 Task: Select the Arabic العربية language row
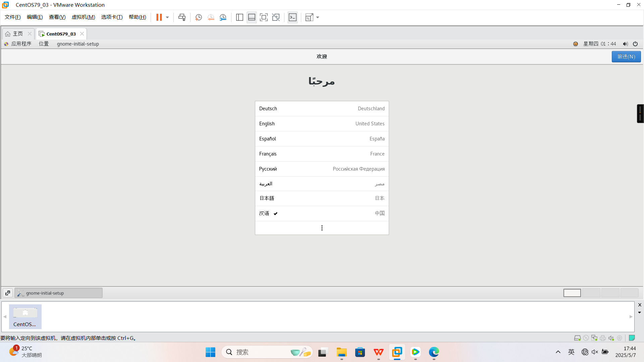[x=322, y=184]
